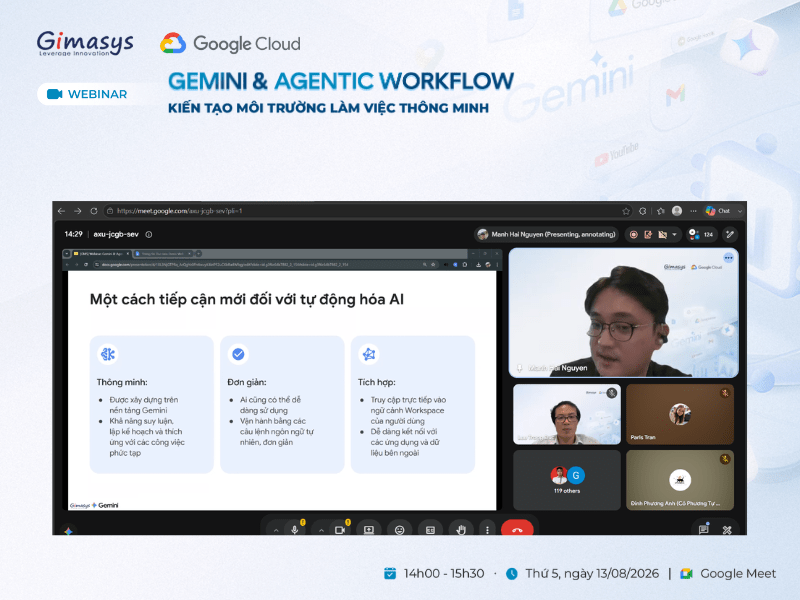Select the glasses-wearing man's small video tile

567,414
